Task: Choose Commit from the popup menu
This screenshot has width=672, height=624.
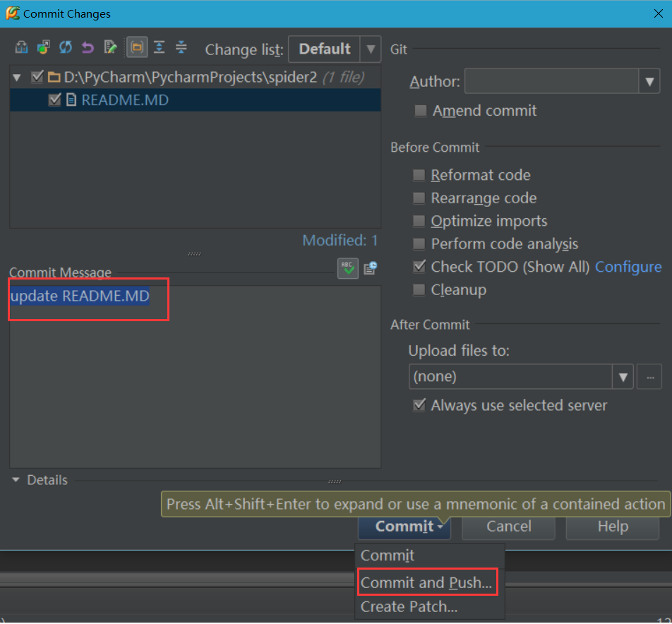Action: click(x=430, y=556)
